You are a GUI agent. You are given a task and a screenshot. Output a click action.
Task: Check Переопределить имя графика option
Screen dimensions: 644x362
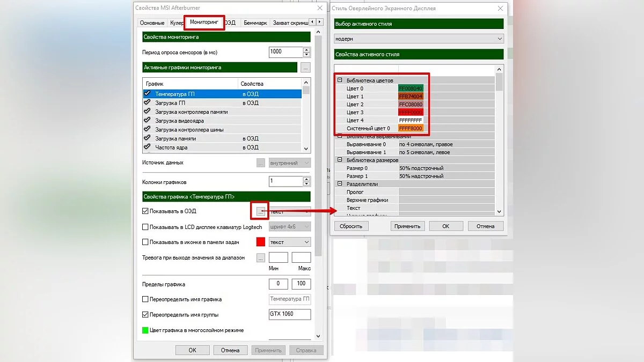[x=145, y=299]
